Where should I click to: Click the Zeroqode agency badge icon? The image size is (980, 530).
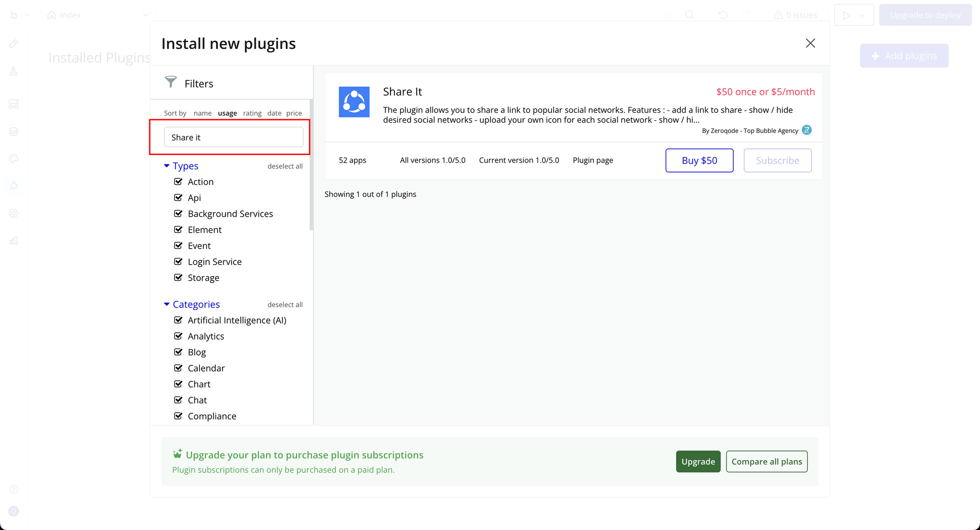pos(807,130)
